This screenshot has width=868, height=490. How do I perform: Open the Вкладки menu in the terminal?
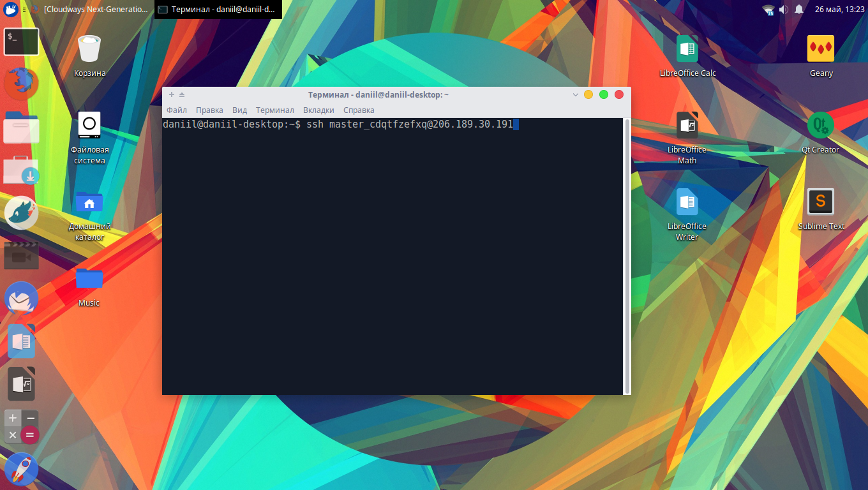coord(318,110)
